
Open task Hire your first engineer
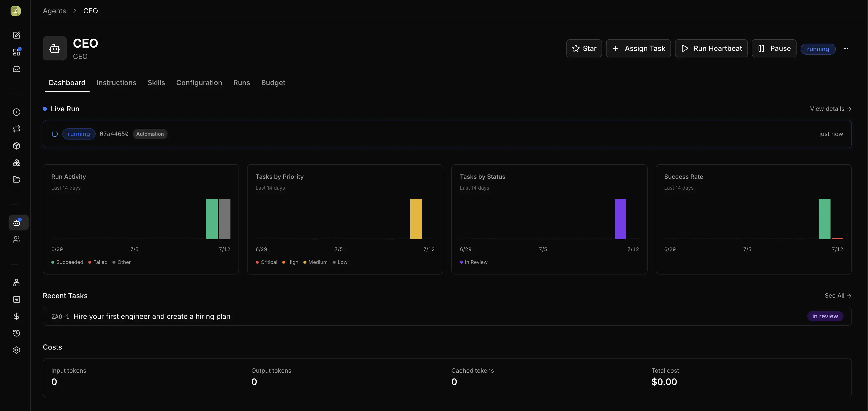pyautogui.click(x=447, y=316)
